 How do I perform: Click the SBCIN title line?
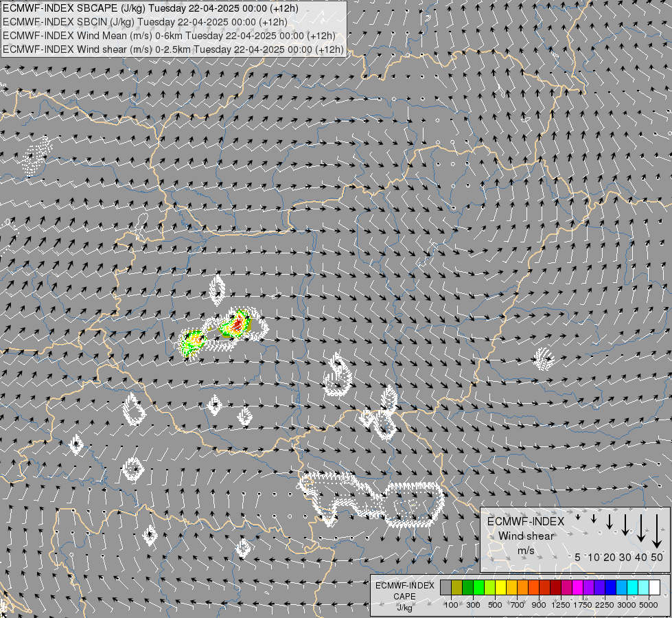[145, 22]
